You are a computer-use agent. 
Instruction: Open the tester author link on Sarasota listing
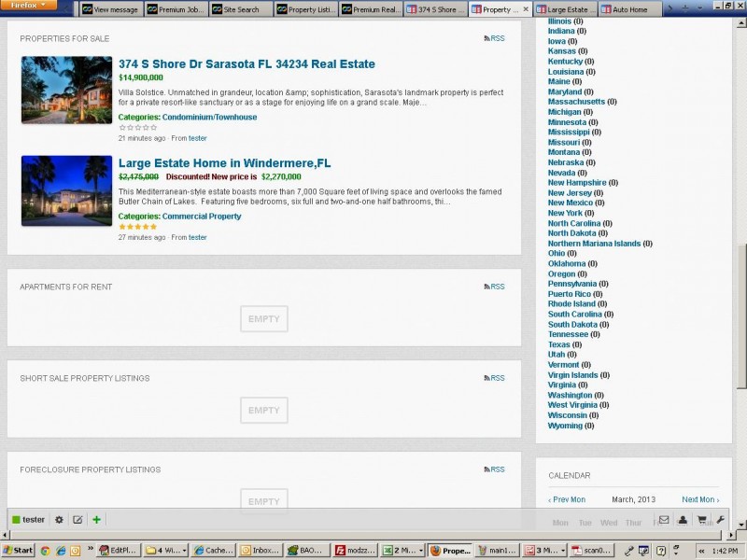198,138
